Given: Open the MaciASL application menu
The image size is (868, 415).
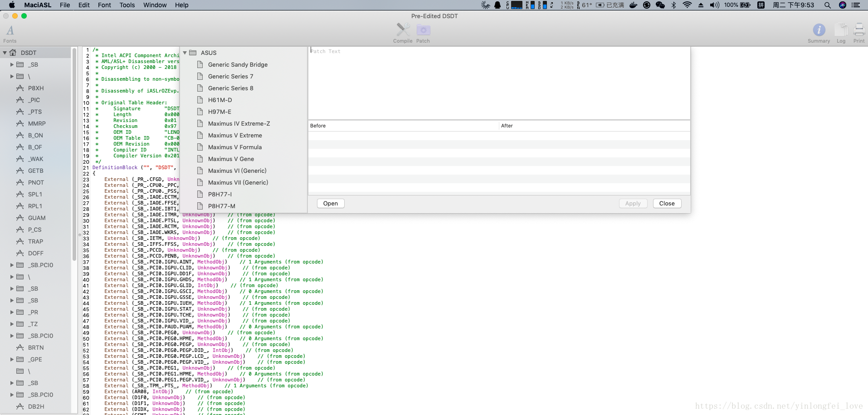Looking at the screenshot, I should pos(38,5).
